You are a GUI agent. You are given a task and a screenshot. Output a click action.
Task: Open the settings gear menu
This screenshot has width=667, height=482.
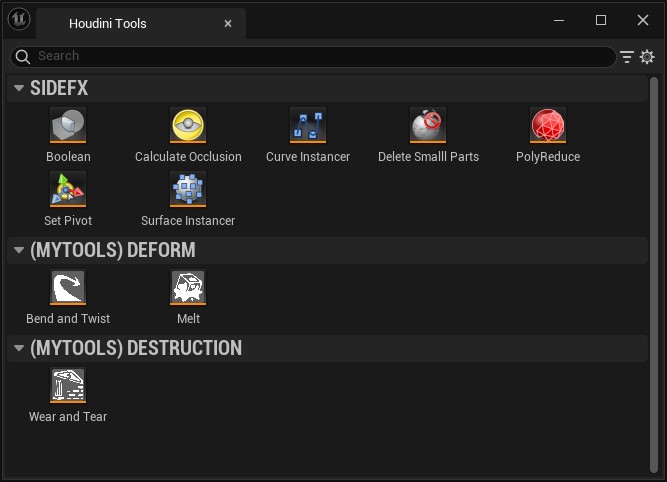point(647,57)
